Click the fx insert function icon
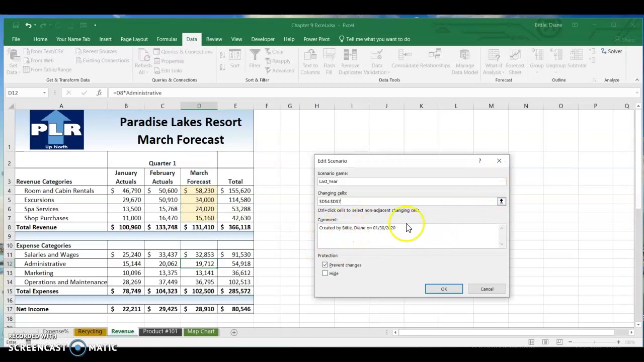Viewport: 644px width, 362px height. click(x=99, y=93)
